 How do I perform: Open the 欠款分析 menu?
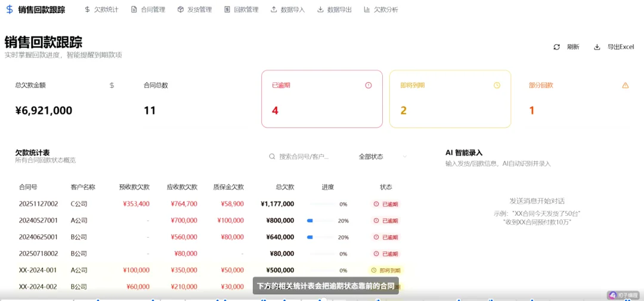381,10
